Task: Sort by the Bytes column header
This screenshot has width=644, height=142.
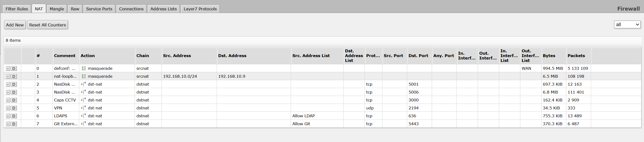Action: [x=549, y=56]
